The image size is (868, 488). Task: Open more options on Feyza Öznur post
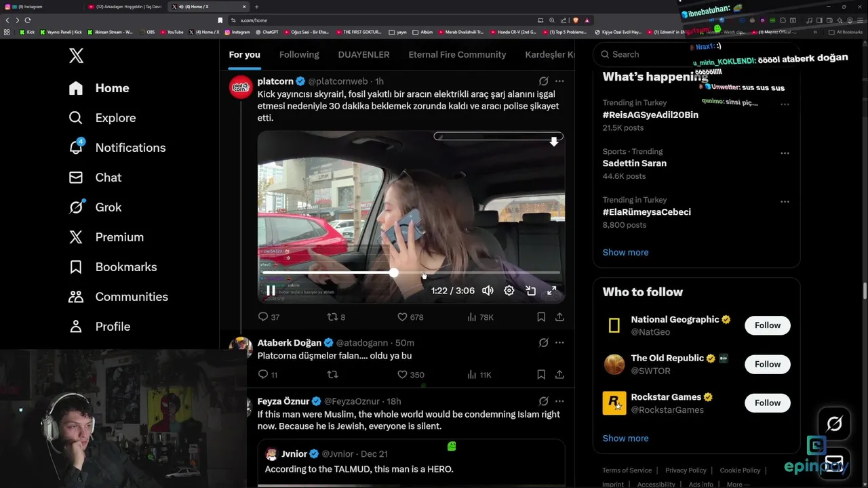tap(559, 401)
